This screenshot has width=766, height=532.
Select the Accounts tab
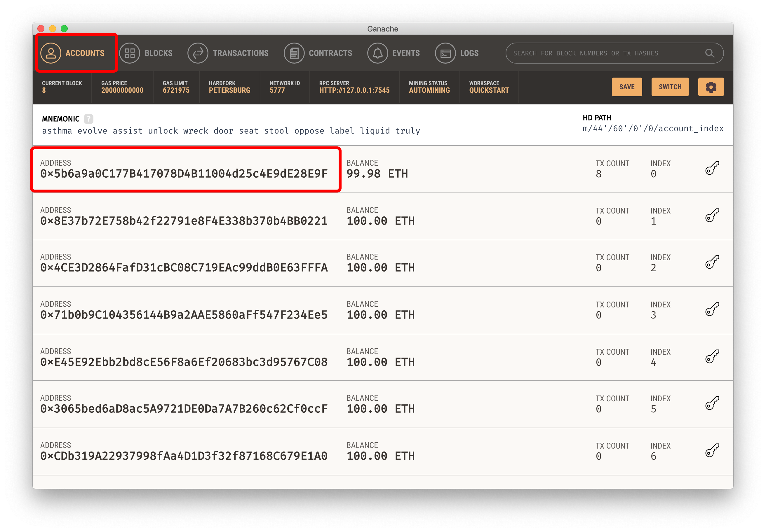pyautogui.click(x=73, y=53)
